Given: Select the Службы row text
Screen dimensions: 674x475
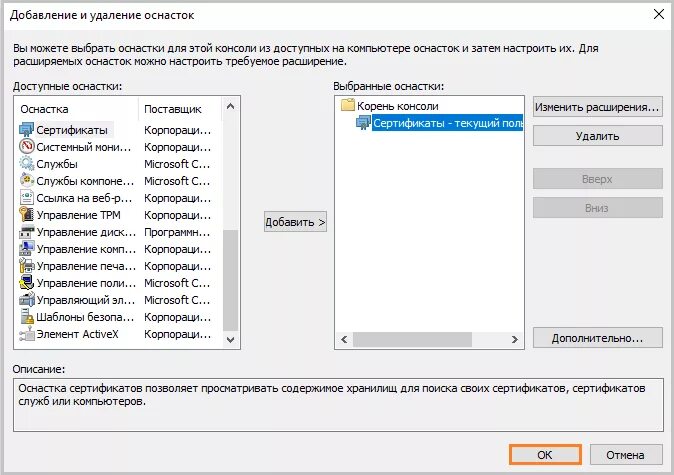Looking at the screenshot, I should 57,164.
